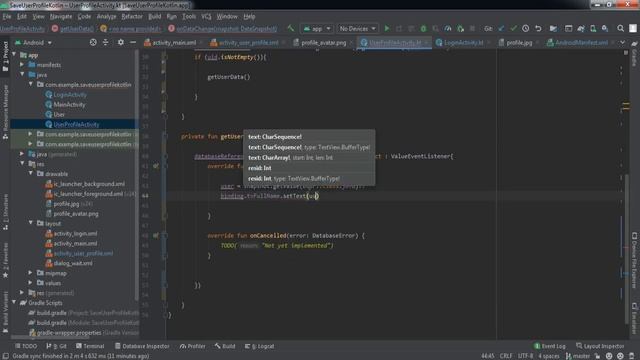Expand the manifests folder
The width and height of the screenshot is (640, 360).
pyautogui.click(x=22, y=64)
